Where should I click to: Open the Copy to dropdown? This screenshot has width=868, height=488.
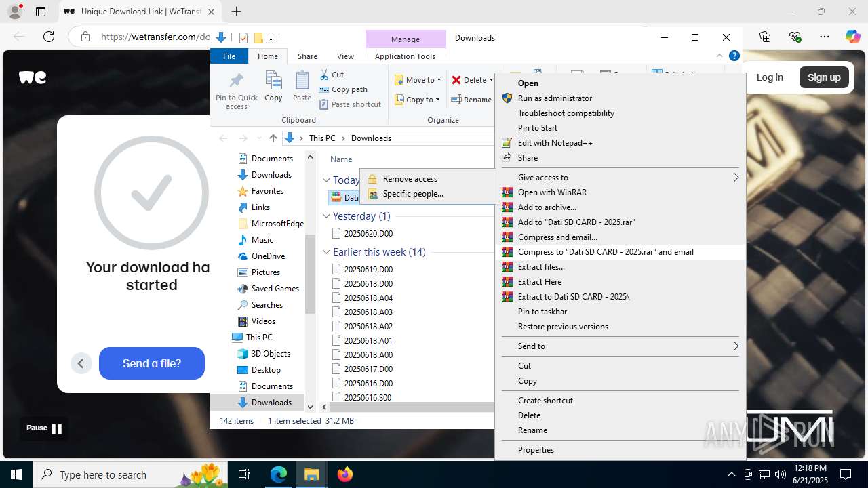418,100
